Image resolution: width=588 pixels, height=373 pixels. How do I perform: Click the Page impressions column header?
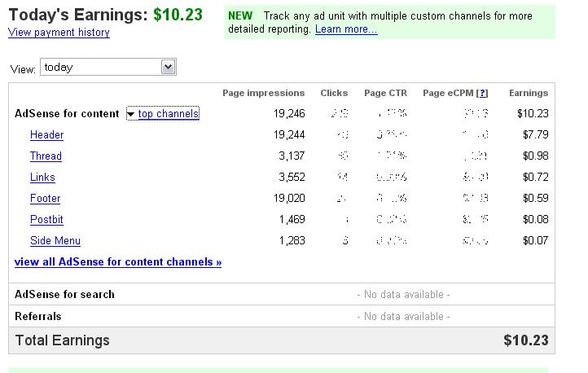point(263,94)
